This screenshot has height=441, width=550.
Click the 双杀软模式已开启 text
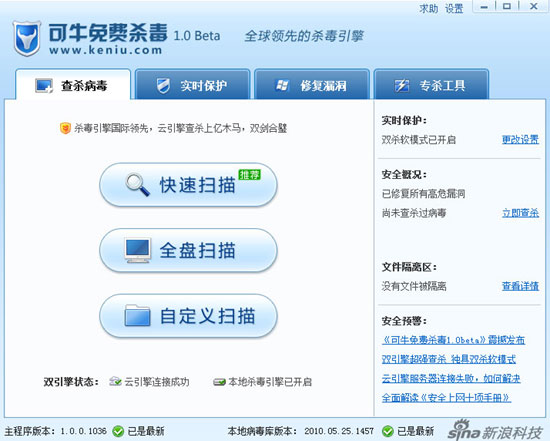(x=418, y=140)
